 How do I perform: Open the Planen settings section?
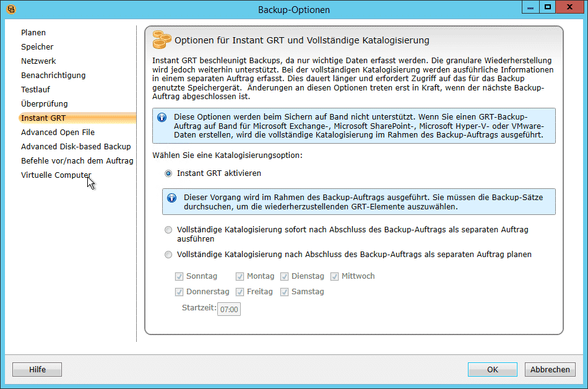click(33, 33)
